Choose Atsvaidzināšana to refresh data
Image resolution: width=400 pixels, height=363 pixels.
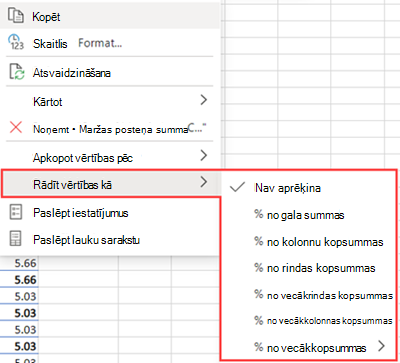point(110,72)
